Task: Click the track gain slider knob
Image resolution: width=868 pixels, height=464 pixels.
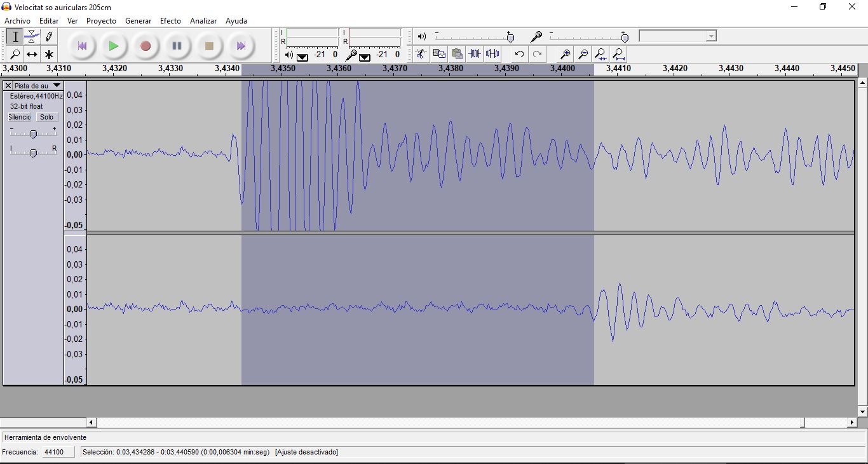Action: (33, 133)
